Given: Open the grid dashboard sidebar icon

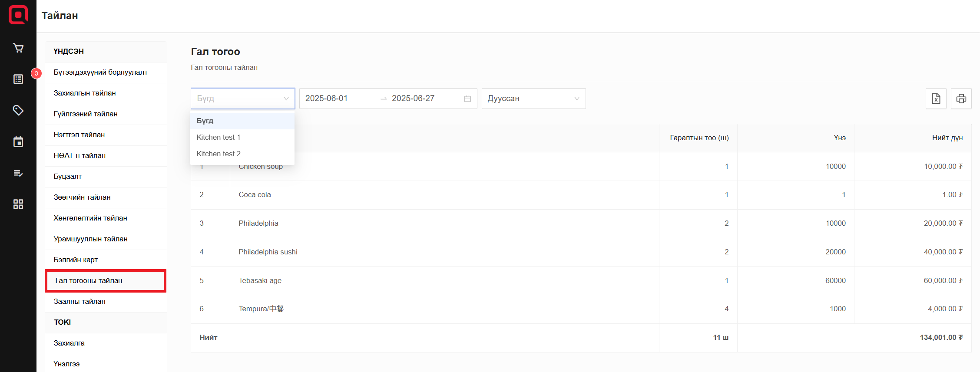Looking at the screenshot, I should 18,204.
